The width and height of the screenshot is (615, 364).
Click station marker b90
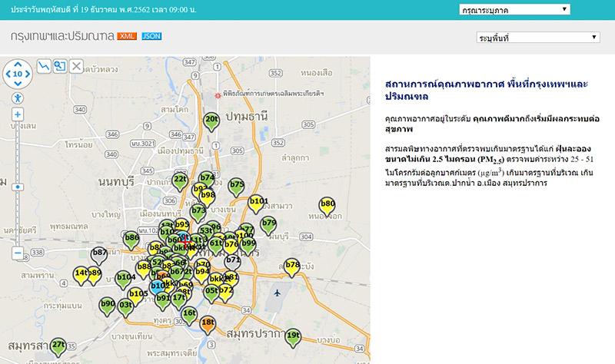[x=108, y=306]
